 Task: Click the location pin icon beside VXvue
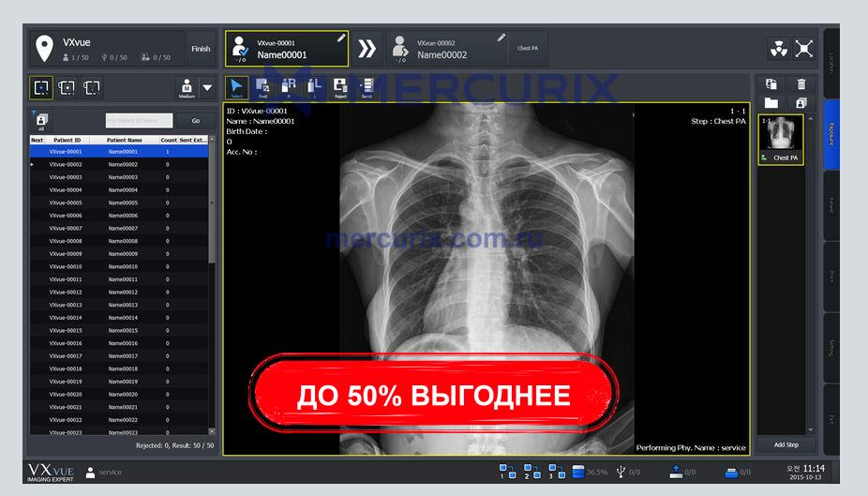click(x=44, y=48)
